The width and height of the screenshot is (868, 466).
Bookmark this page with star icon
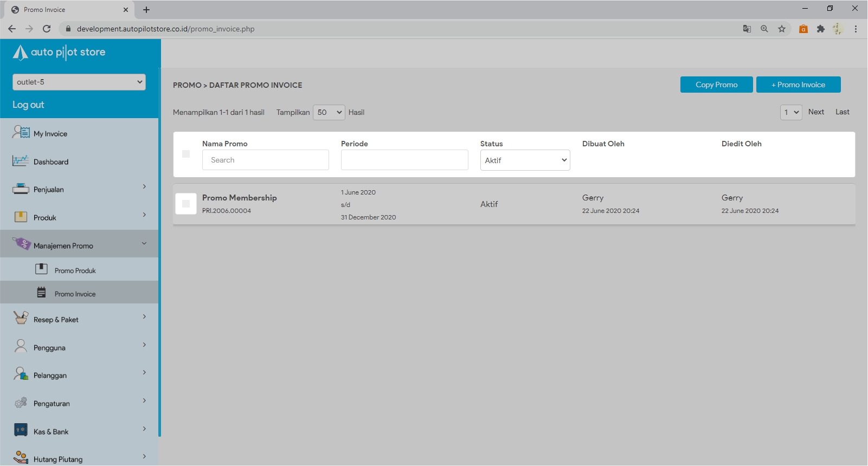click(782, 29)
